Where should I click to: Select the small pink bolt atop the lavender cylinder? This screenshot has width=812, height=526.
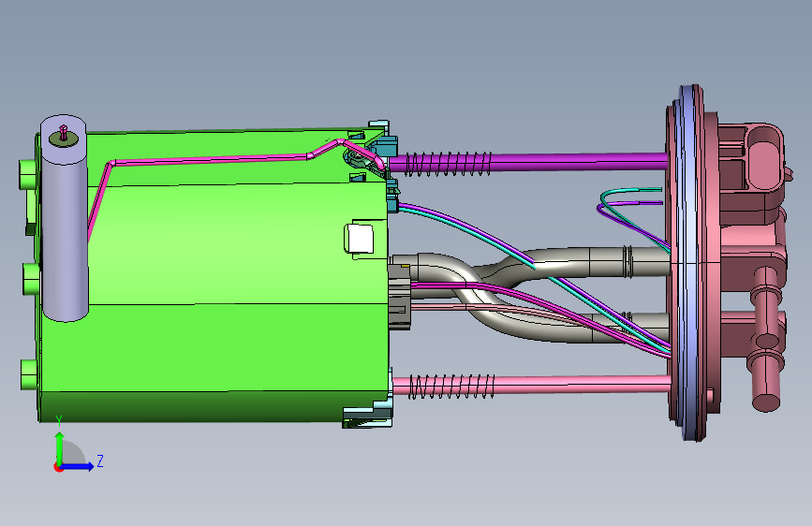(63, 133)
